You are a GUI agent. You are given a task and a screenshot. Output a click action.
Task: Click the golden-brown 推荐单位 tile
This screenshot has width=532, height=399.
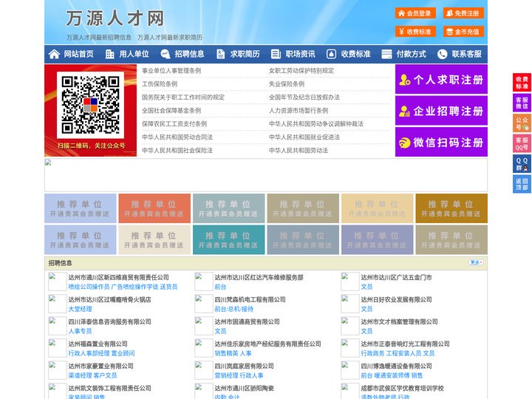451,208
